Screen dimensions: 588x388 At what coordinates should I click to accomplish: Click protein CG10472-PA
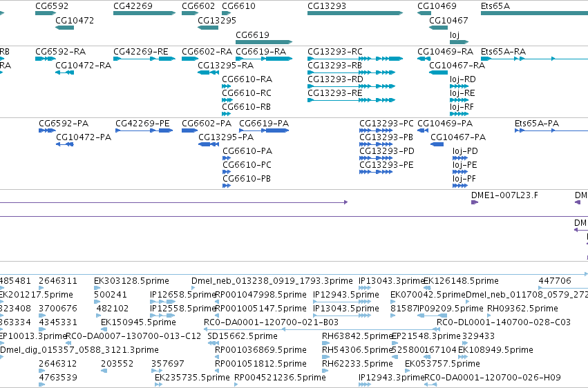84,137
